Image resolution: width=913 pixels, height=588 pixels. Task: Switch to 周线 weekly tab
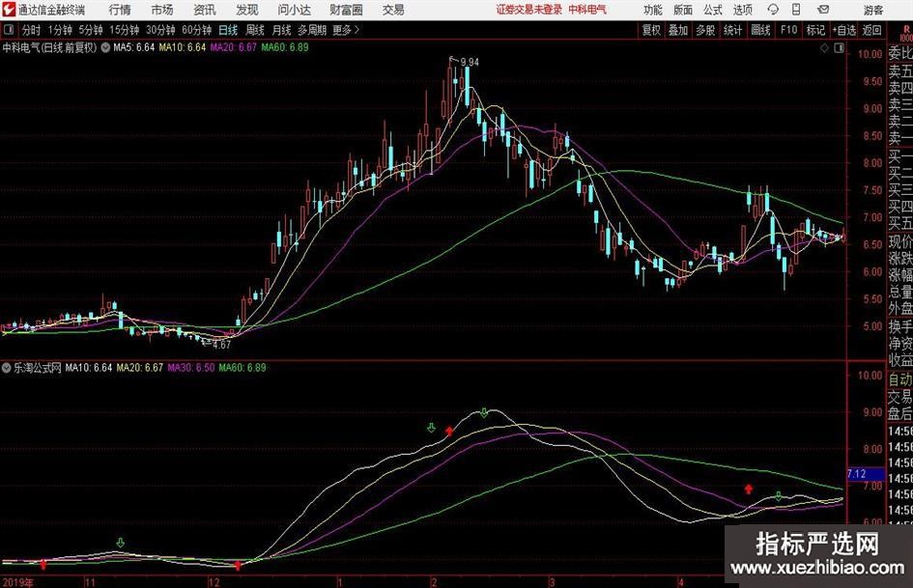[254, 30]
